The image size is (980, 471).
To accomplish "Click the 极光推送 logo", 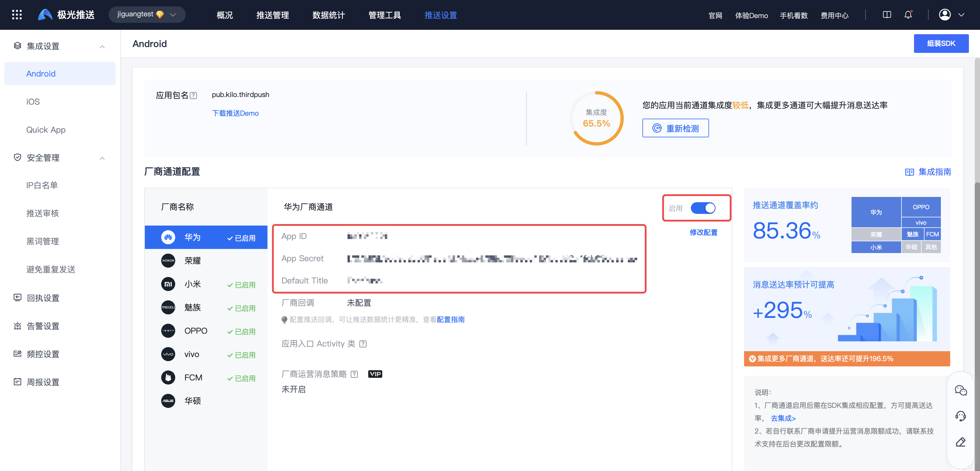I will [66, 15].
